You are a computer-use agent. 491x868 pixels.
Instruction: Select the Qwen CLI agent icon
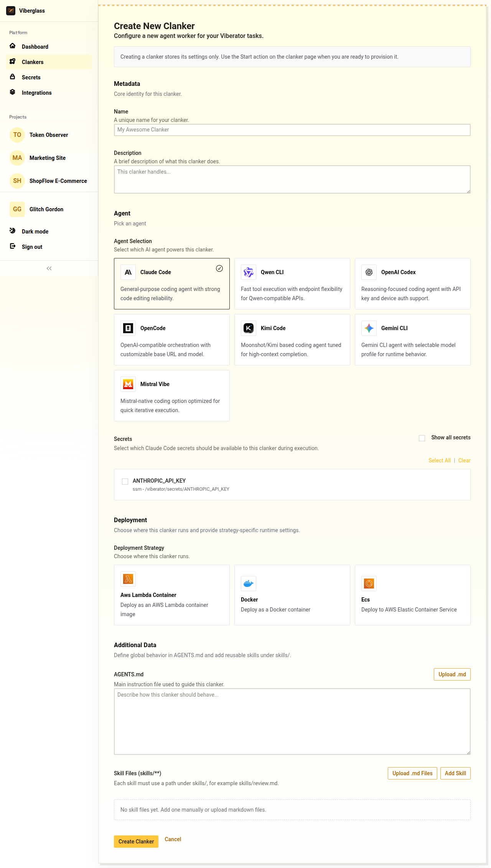click(249, 272)
